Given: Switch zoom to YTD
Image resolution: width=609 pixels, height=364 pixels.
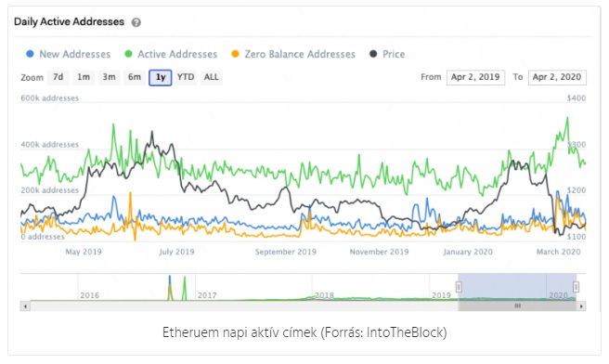Looking at the screenshot, I should click(x=186, y=77).
